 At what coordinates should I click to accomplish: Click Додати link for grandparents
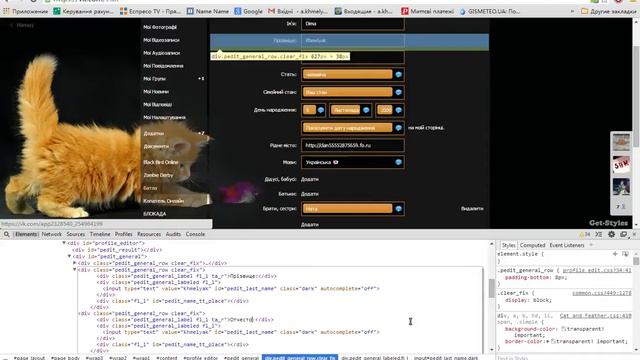coord(310,179)
